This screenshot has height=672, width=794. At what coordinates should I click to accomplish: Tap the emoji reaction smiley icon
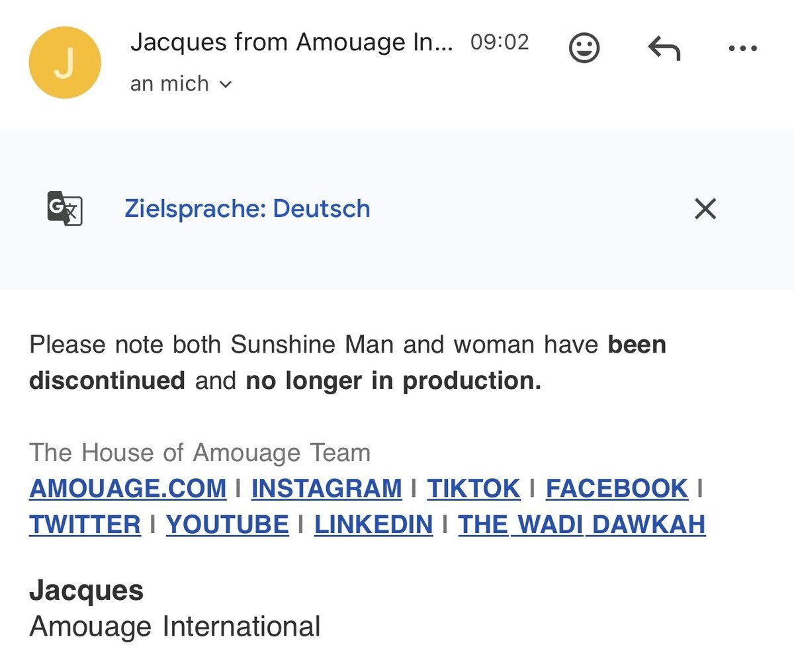(x=584, y=48)
